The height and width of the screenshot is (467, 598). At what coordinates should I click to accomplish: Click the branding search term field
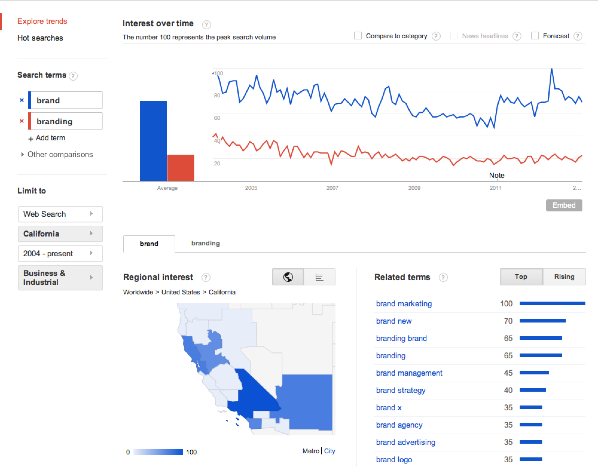coord(66,121)
